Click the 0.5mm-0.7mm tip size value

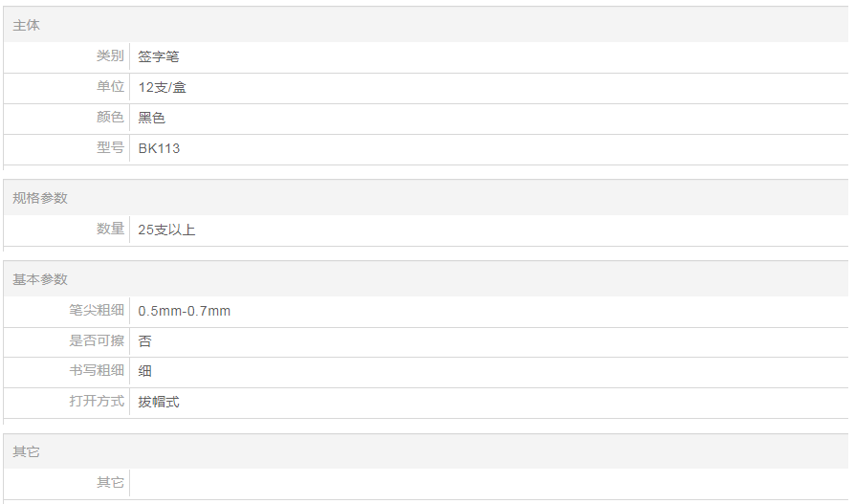click(x=184, y=311)
